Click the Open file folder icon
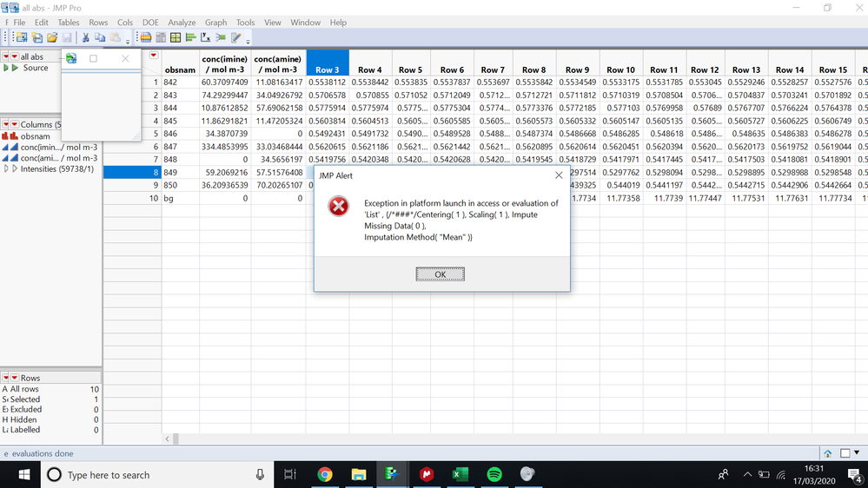 (x=52, y=37)
